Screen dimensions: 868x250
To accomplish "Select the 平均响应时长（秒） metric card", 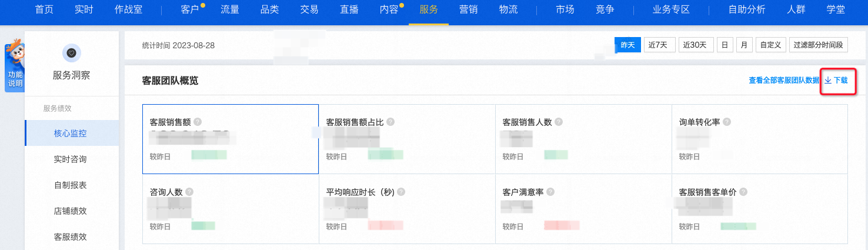I will click(407, 209).
